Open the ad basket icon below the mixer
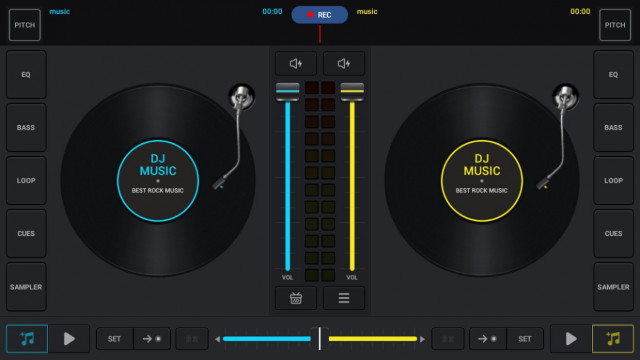 [296, 298]
